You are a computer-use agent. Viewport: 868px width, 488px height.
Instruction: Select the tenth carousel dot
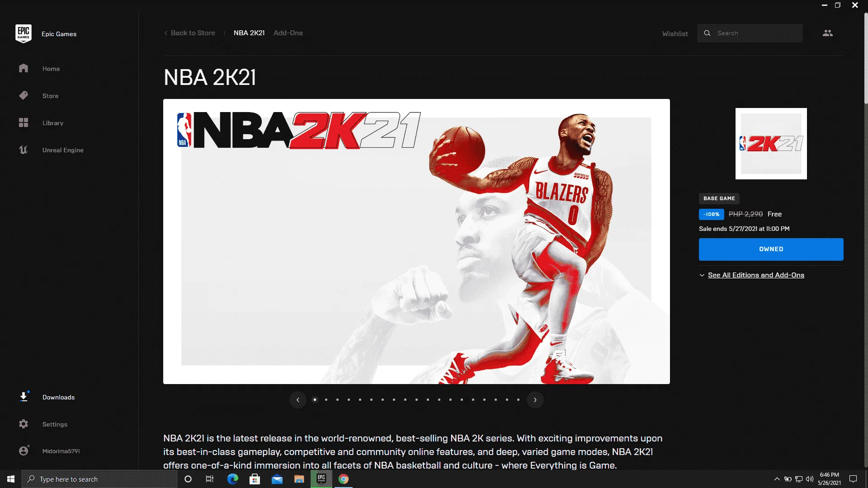pos(416,399)
